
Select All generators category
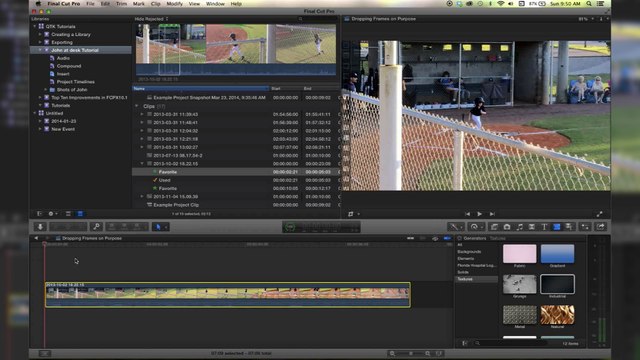tap(460, 245)
